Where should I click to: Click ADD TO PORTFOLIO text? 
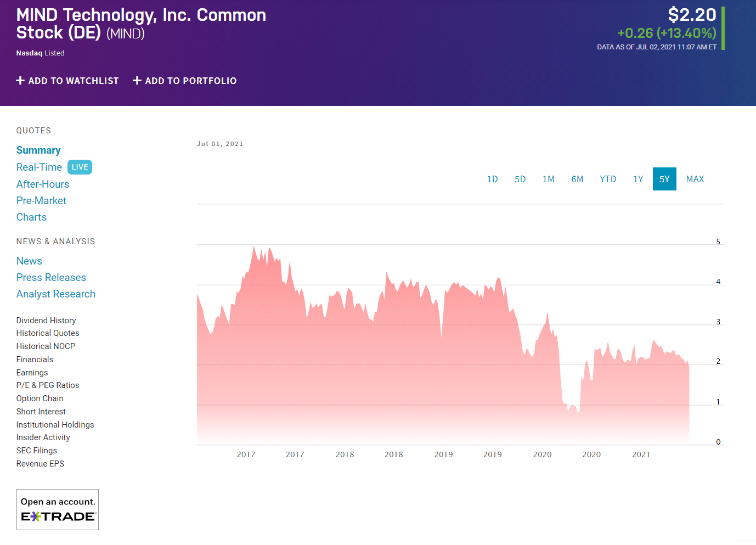tap(191, 81)
